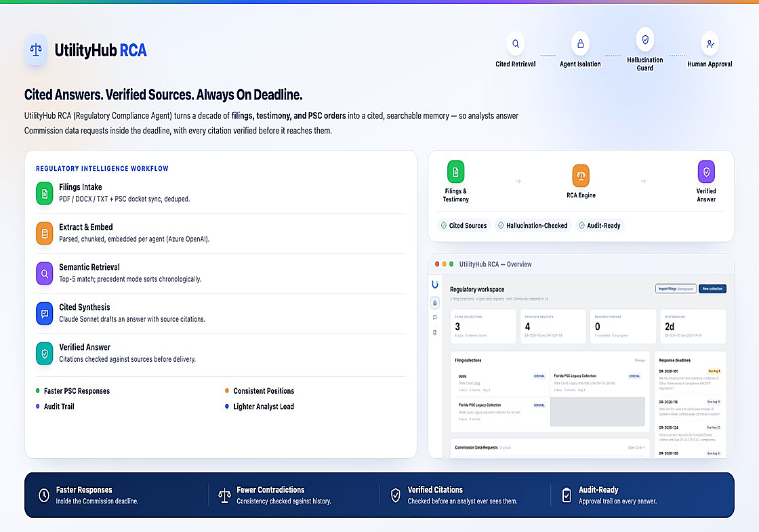Image resolution: width=759 pixels, height=532 pixels.
Task: Click the Human Approval person icon
Action: (x=710, y=44)
